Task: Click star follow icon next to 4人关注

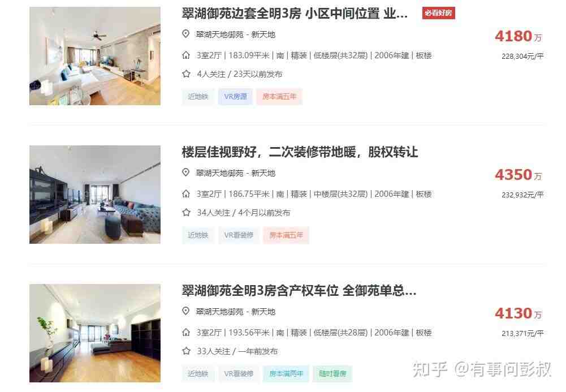Action: 186,74
